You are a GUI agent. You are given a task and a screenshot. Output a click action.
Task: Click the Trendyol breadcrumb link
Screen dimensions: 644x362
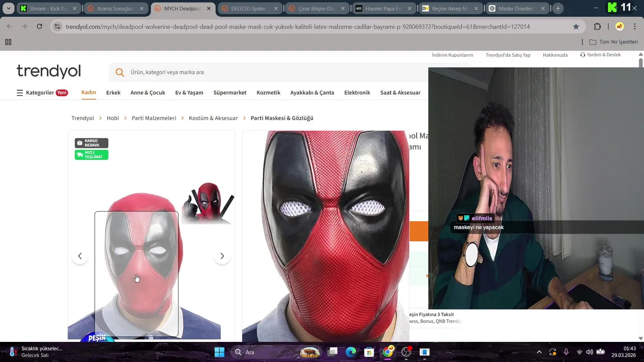click(x=83, y=118)
